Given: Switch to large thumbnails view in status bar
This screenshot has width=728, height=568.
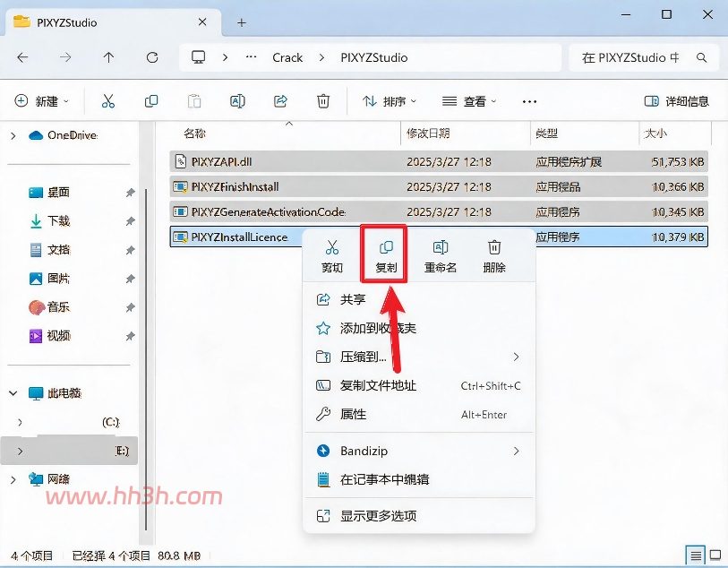Looking at the screenshot, I should point(715,555).
